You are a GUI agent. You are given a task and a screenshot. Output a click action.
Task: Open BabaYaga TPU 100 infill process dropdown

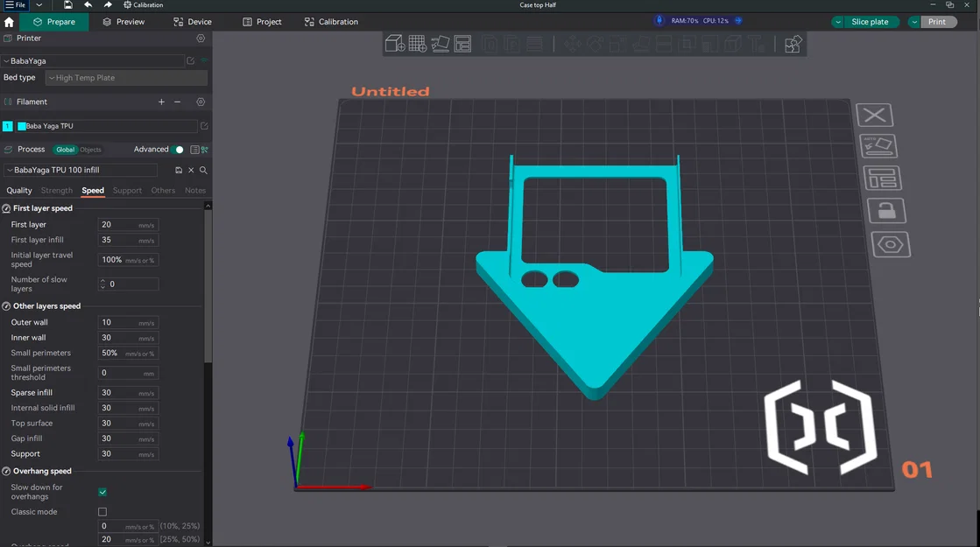click(x=80, y=170)
